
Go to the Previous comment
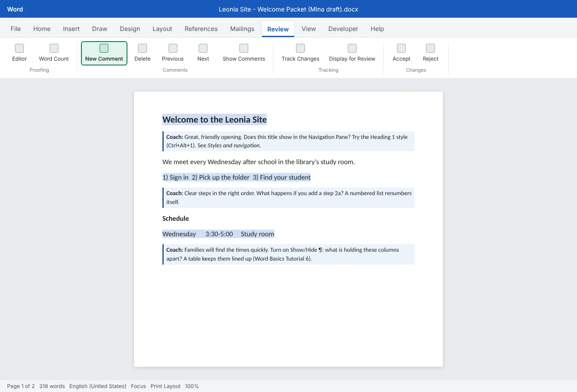point(173,53)
